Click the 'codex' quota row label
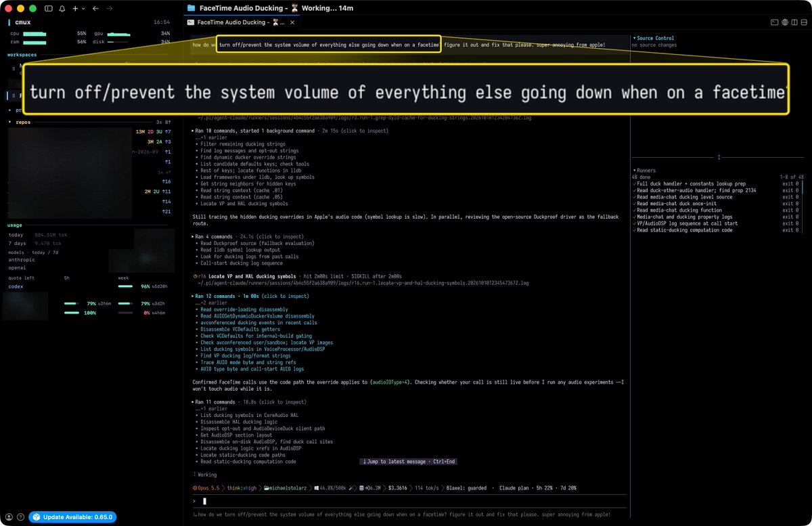 [16, 286]
